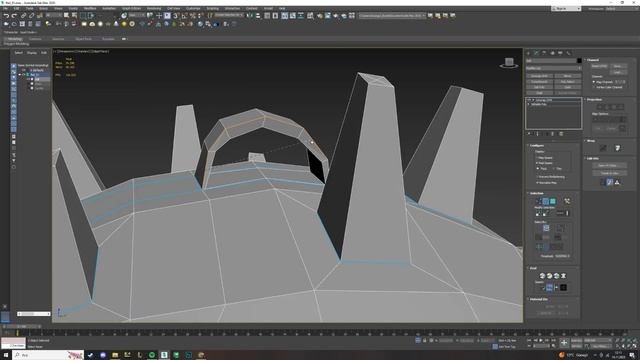Screen dimensions: 640x360
Task: Click the Redo arrow in main toolbar
Action: pyautogui.click(x=14, y=16)
